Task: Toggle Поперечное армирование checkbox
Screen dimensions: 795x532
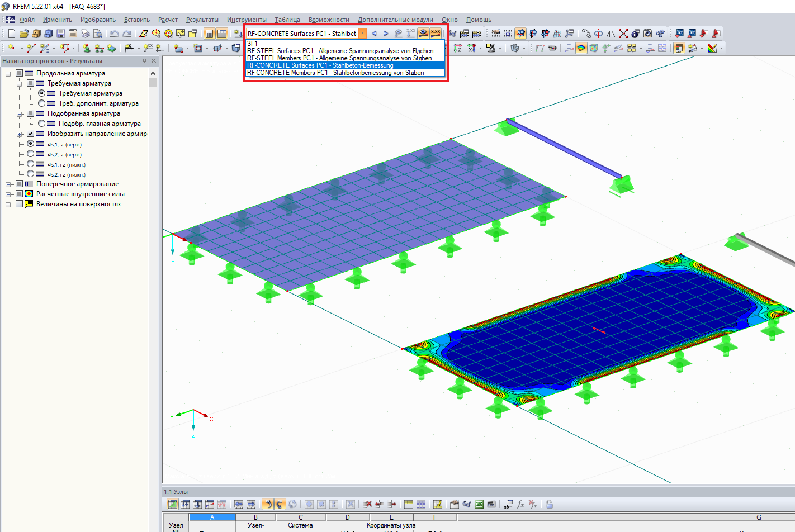Action: pos(20,184)
